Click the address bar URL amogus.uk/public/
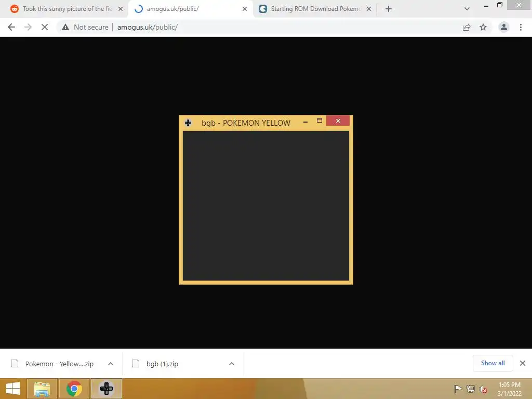The width and height of the screenshot is (532, 399). [147, 27]
